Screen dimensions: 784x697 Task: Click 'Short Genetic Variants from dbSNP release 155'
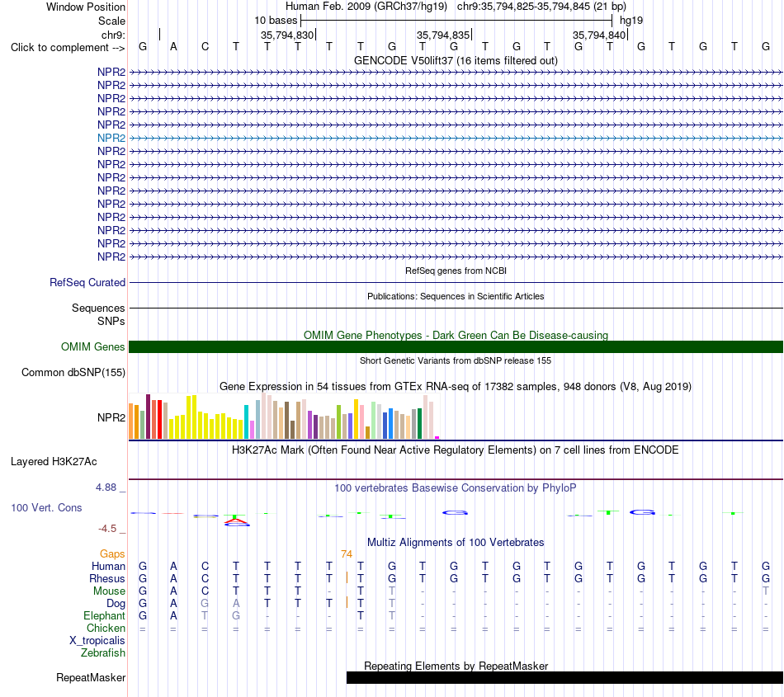click(x=456, y=360)
